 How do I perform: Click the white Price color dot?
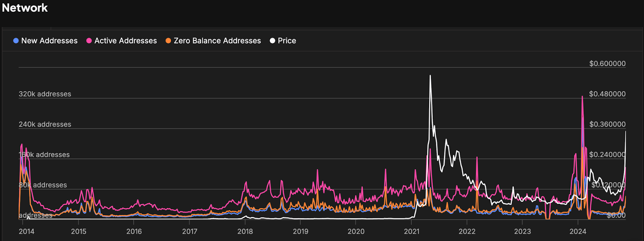point(272,41)
